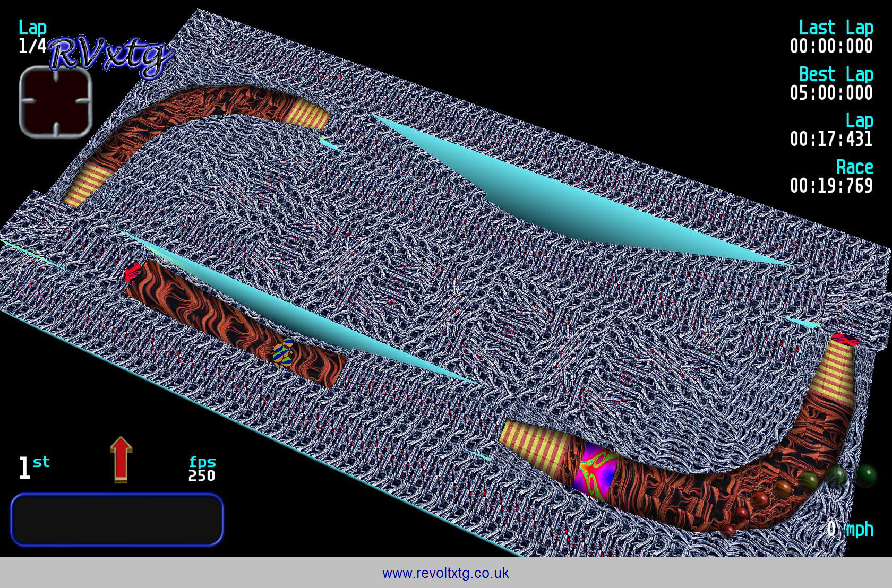The image size is (892, 588).
Task: Click the Last Lap 00:00:000 time
Action: [x=831, y=37]
